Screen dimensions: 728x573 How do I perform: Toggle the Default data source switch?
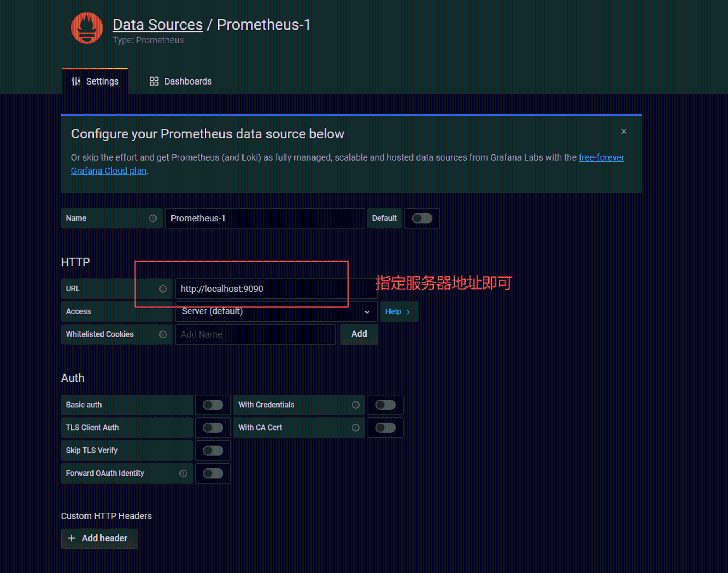tap(422, 218)
